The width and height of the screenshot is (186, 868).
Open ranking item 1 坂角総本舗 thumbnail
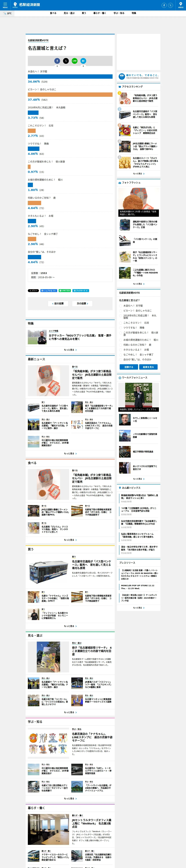coord(125,98)
